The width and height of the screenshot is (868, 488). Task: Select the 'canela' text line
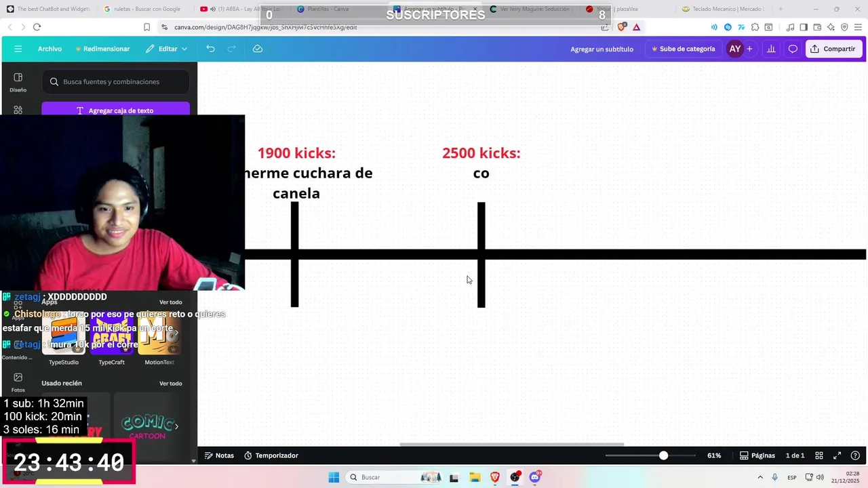[296, 193]
